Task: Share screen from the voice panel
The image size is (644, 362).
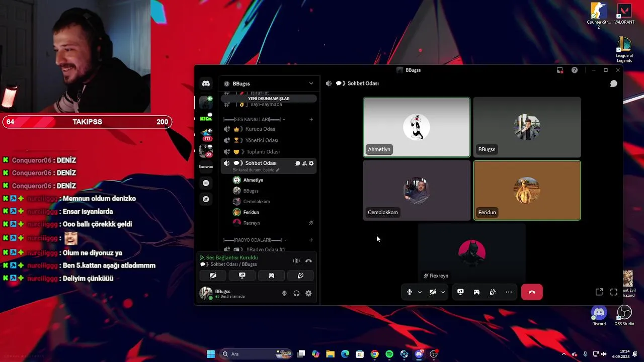Action: pyautogui.click(x=242, y=276)
